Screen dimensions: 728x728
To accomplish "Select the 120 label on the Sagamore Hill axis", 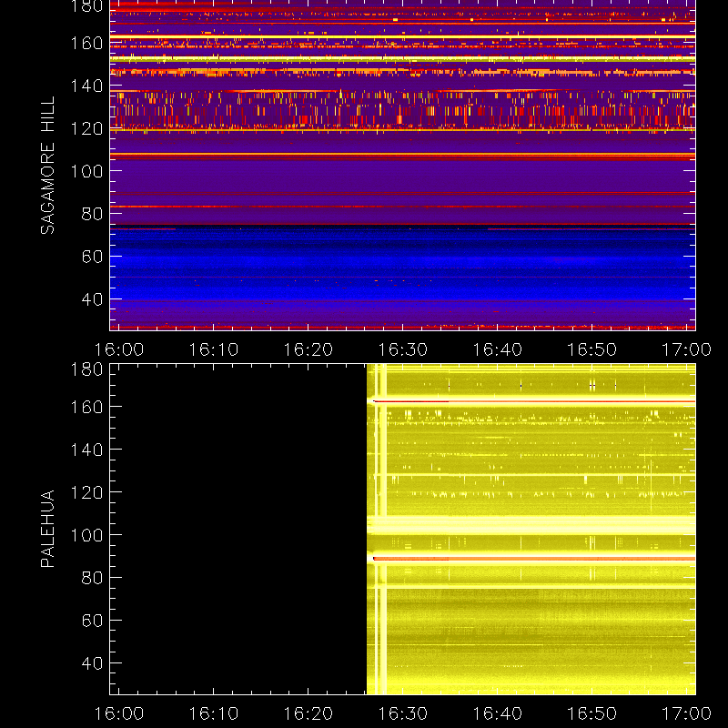I will tap(86, 128).
